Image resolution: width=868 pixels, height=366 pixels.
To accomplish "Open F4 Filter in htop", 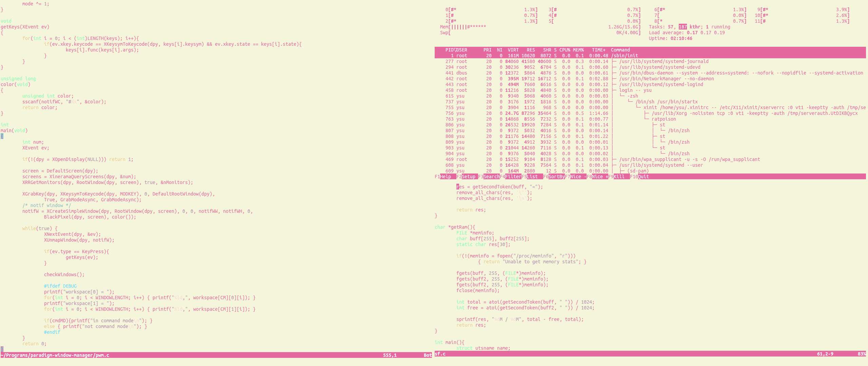I will (x=510, y=177).
